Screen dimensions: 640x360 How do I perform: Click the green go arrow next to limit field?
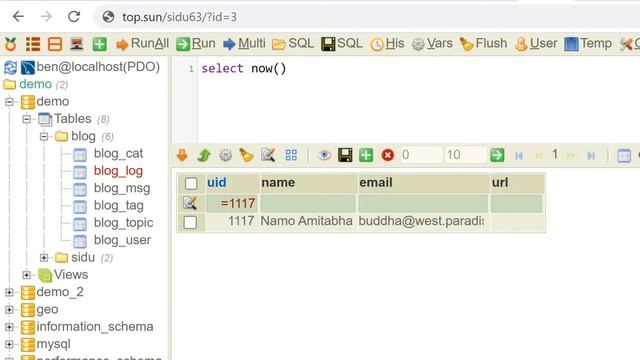[x=497, y=155]
